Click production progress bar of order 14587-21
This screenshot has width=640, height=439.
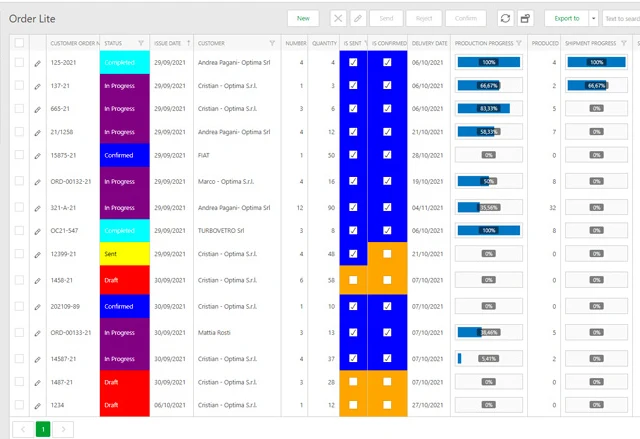tap(489, 359)
